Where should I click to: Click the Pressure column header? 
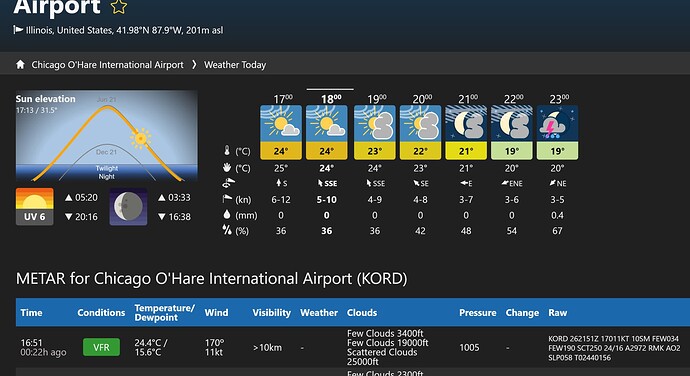[477, 313]
